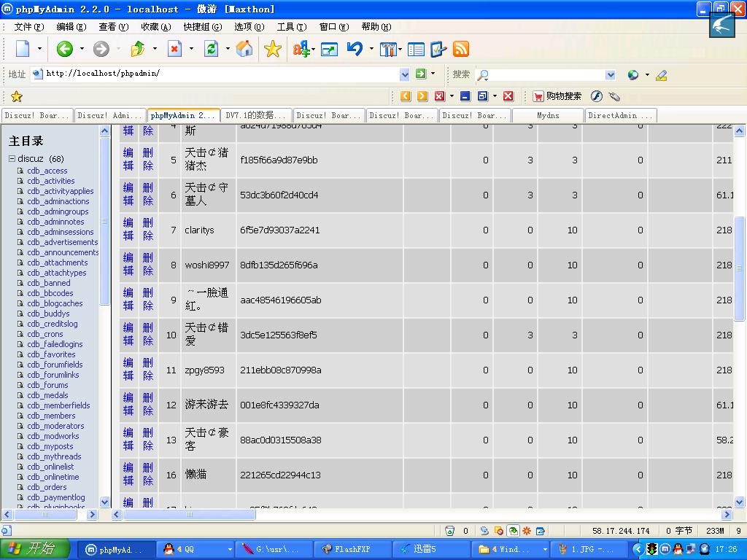This screenshot has height=560, width=747.
Task: Collapse the discuz database tree node
Action: point(12,158)
